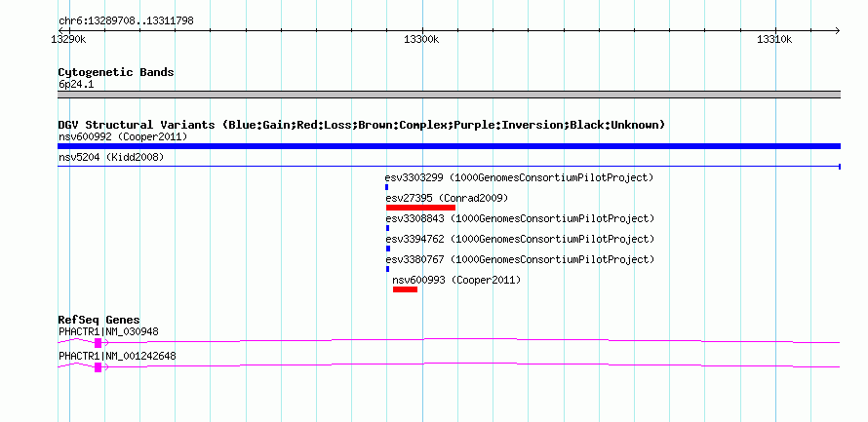Open the nsv600993 (Cooper2011) label

(x=456, y=280)
